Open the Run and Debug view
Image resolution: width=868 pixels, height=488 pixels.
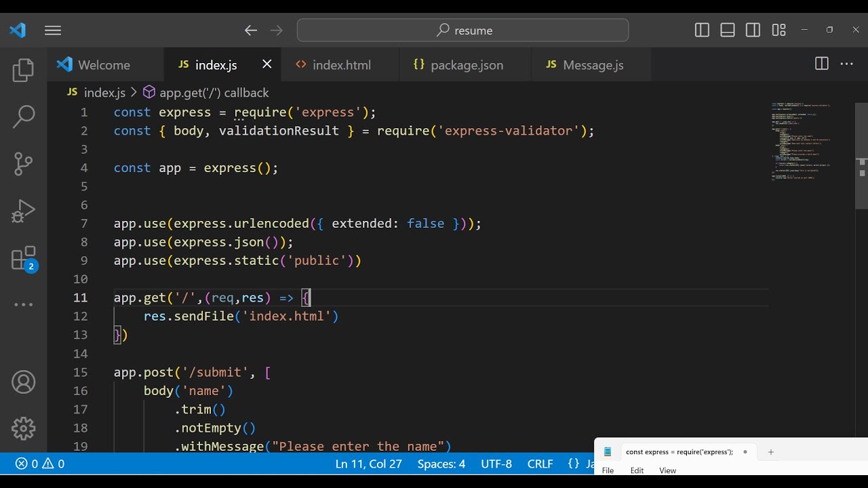pyautogui.click(x=23, y=211)
